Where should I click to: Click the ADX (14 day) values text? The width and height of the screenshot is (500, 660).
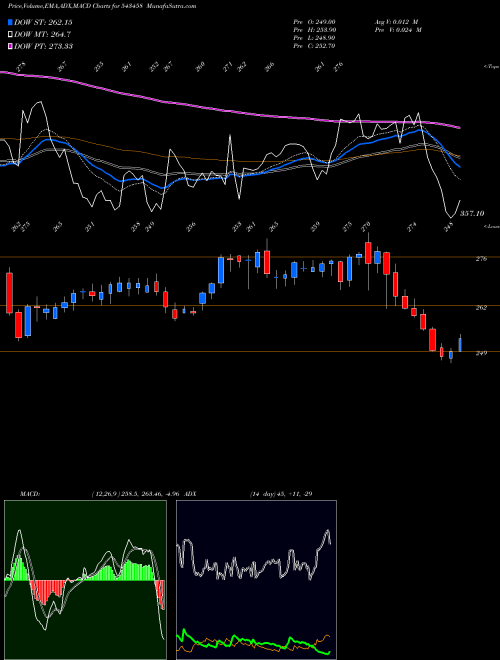click(x=281, y=494)
